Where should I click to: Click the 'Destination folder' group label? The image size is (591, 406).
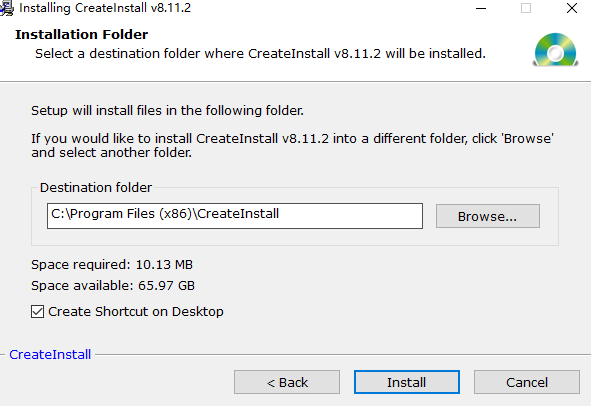pyautogui.click(x=96, y=187)
